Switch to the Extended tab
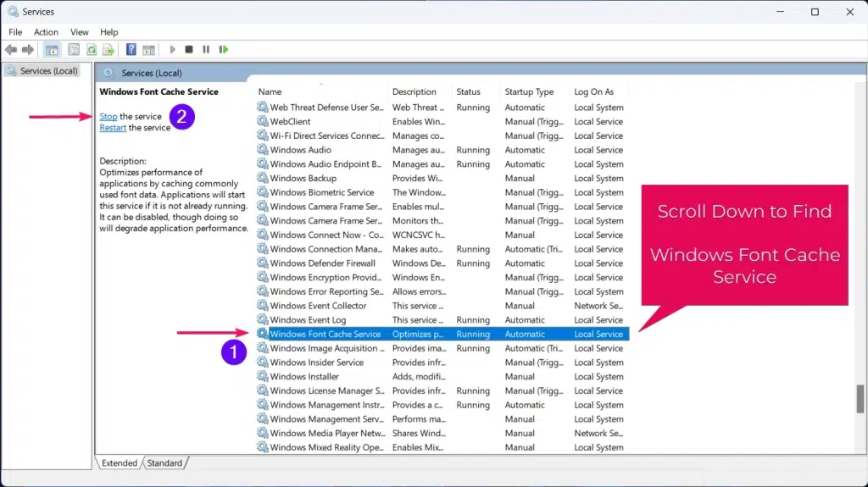Screen dimensions: 868x487 (120, 462)
